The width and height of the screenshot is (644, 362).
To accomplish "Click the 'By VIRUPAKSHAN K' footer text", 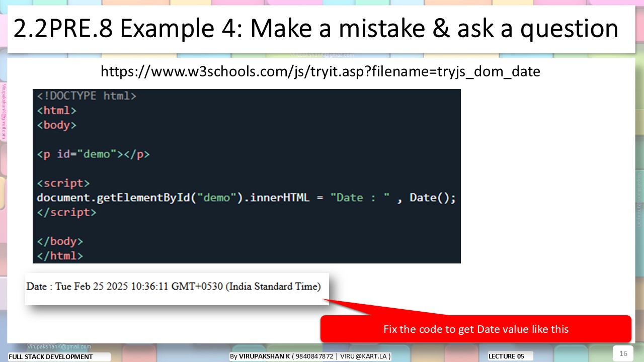I will (x=310, y=356).
